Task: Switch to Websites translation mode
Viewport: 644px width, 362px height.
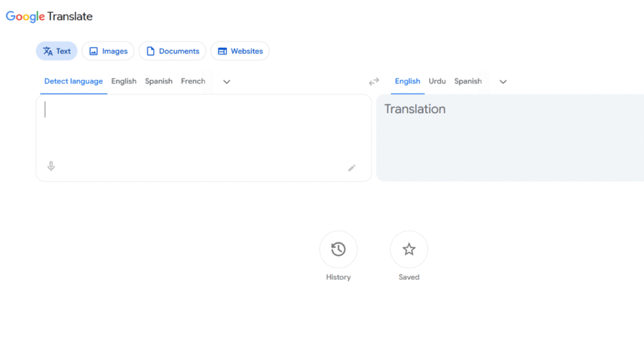Action: [240, 51]
